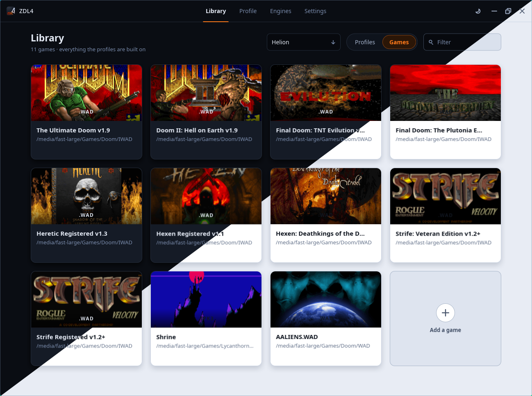The width and height of the screenshot is (532, 396).
Task: Open the Plutonia Experiment cover thumbnail
Action: point(446,93)
